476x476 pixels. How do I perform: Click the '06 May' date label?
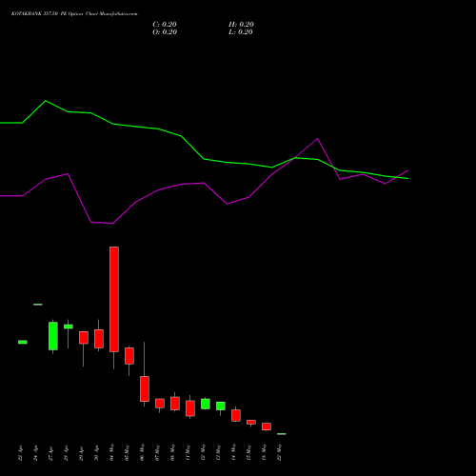coord(143,452)
